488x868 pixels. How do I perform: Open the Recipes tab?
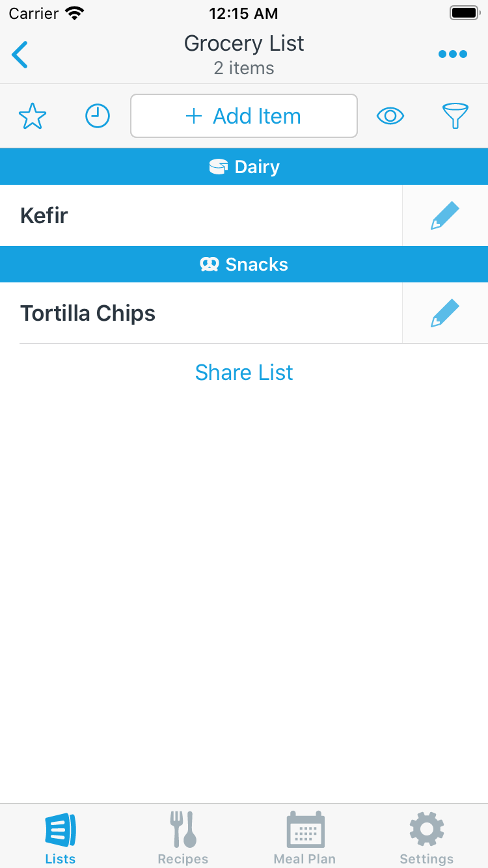(183, 838)
